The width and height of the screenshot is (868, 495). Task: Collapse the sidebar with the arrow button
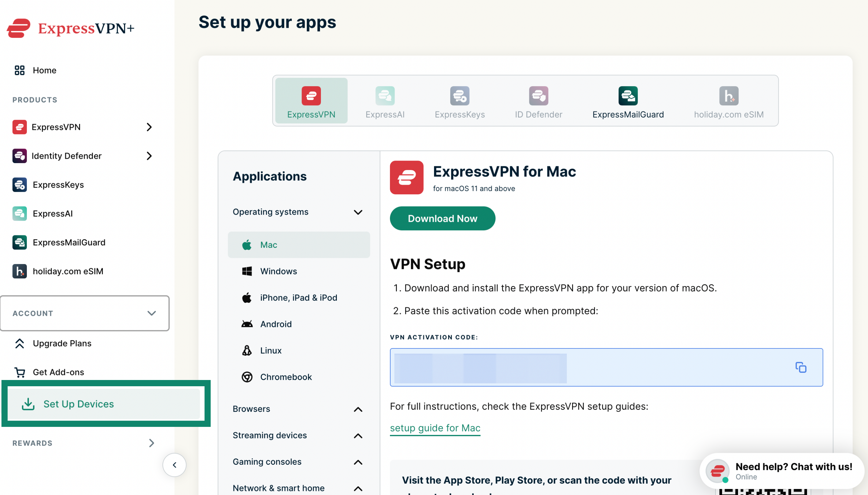click(x=174, y=465)
